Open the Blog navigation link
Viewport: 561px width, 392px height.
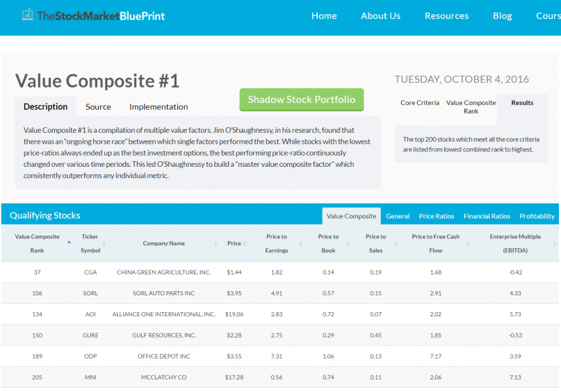pos(503,16)
